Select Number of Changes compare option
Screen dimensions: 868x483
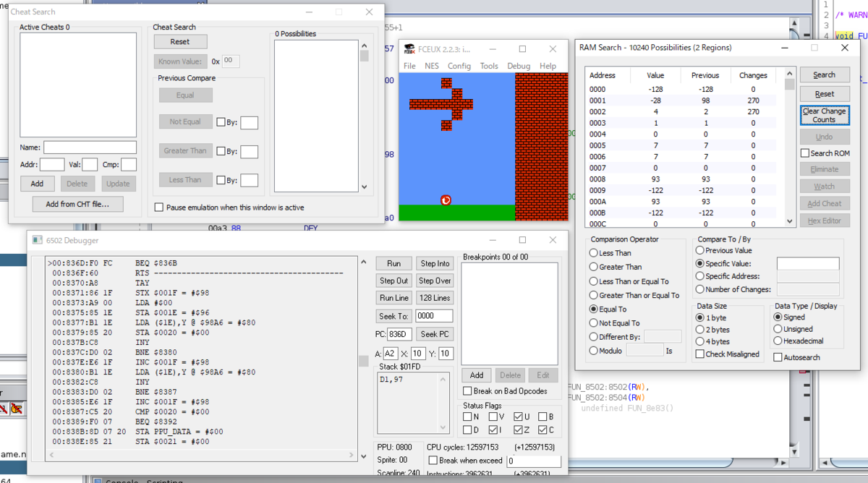[x=699, y=289]
